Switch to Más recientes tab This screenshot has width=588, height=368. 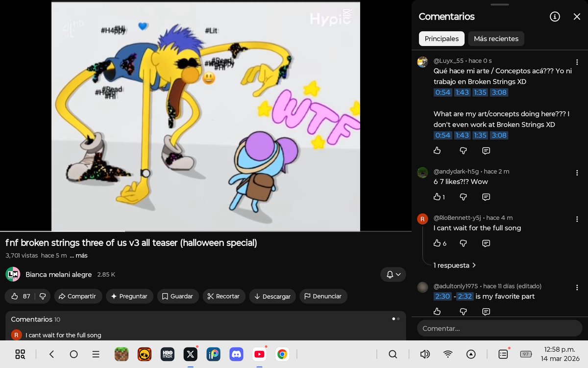coord(496,39)
